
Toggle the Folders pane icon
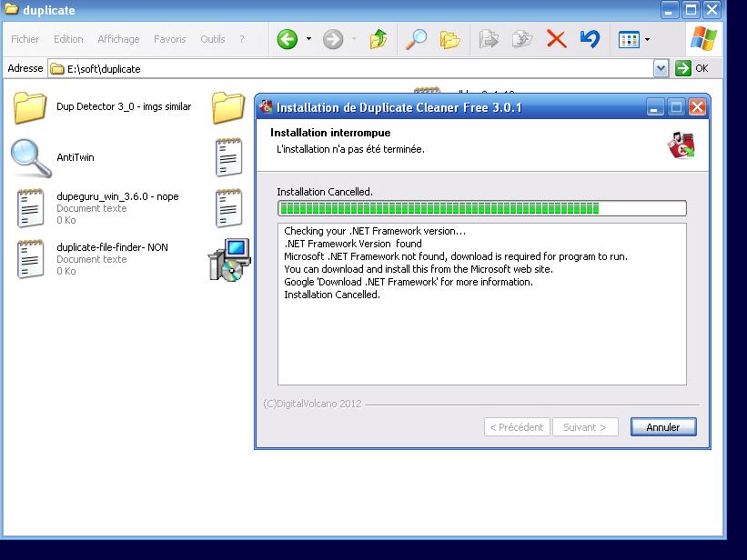click(x=449, y=39)
